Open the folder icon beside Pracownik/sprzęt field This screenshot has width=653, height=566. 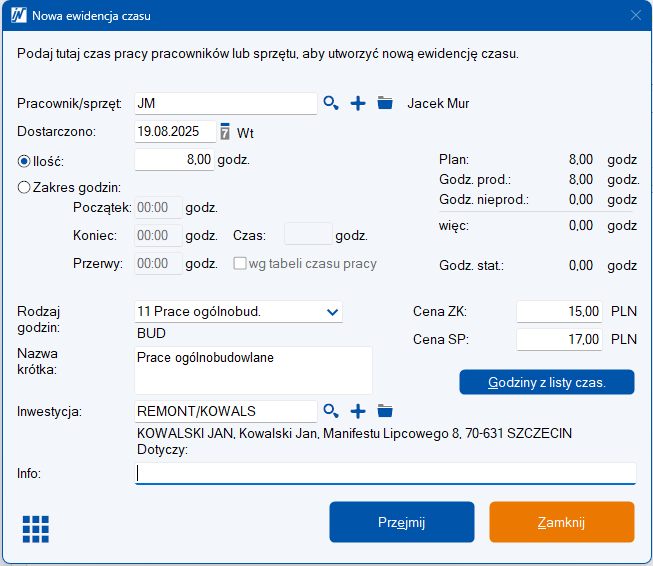coord(385,103)
